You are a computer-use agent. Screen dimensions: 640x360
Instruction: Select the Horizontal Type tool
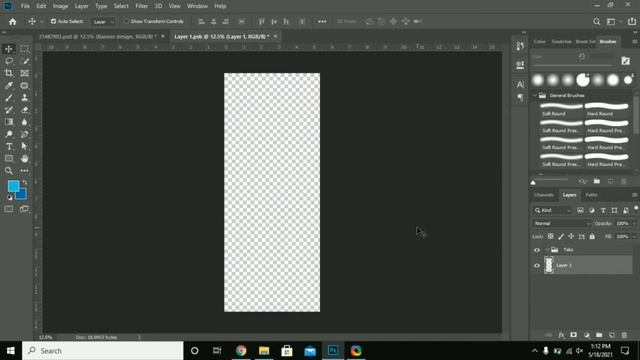click(9, 147)
